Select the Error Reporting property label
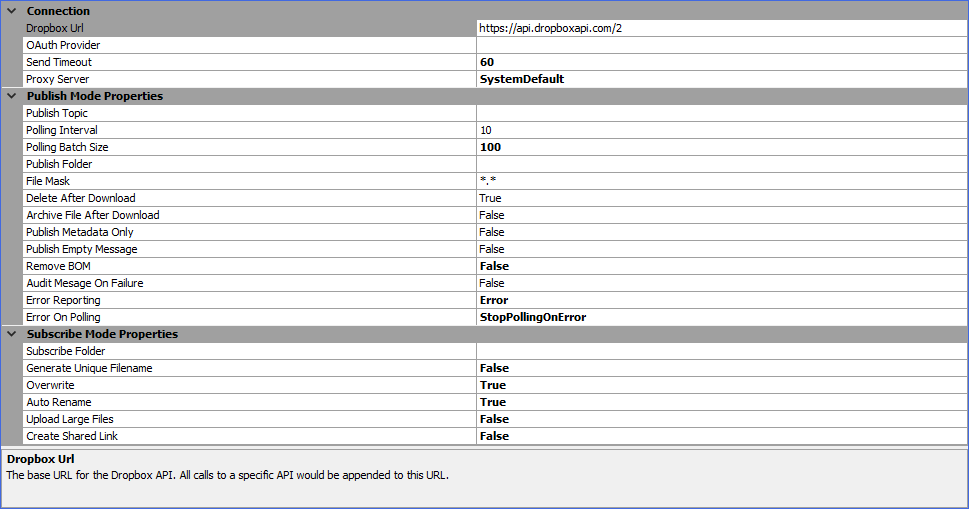This screenshot has width=969, height=509. (x=63, y=300)
